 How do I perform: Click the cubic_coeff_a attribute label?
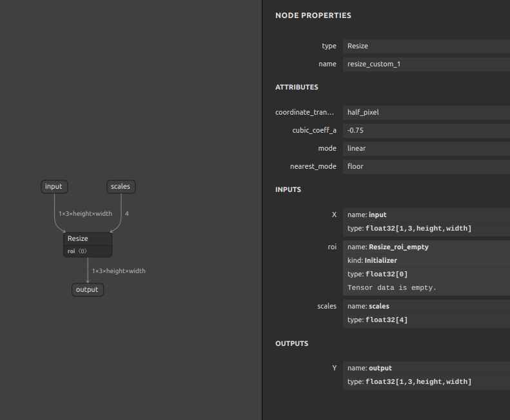[314, 130]
